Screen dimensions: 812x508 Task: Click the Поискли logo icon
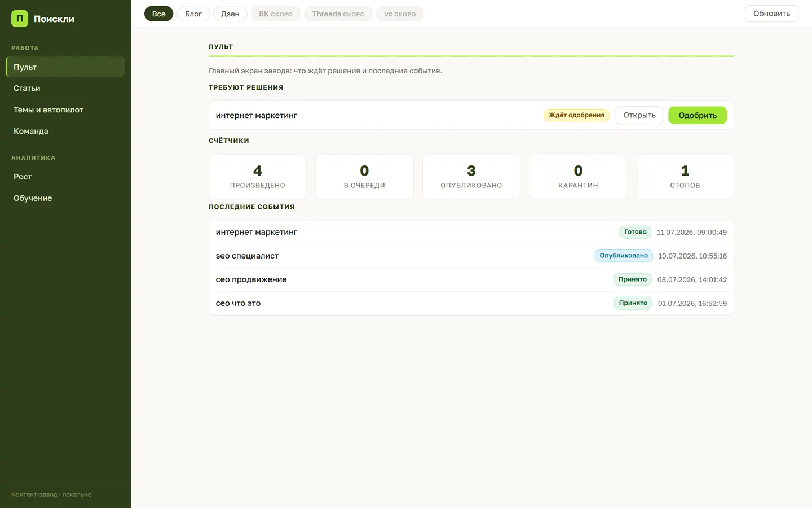point(20,19)
